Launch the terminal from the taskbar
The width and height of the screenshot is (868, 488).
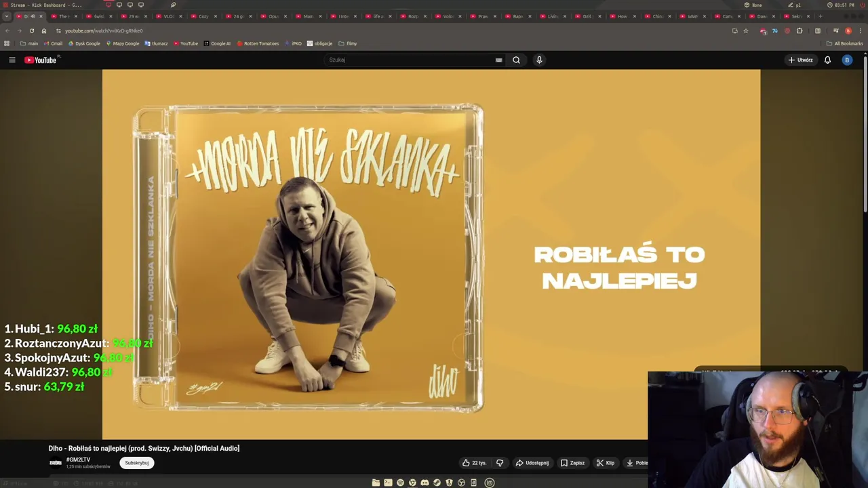[x=388, y=483]
